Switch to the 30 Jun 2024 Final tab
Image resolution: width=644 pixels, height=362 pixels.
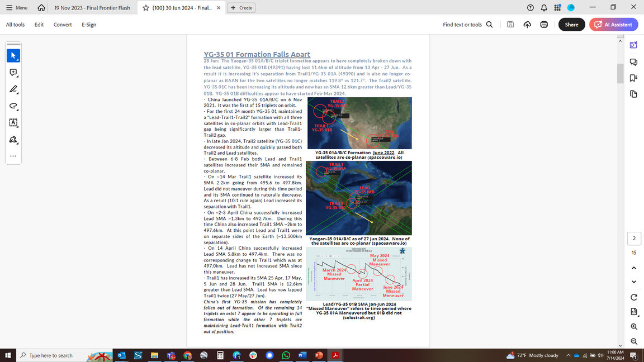tap(182, 8)
